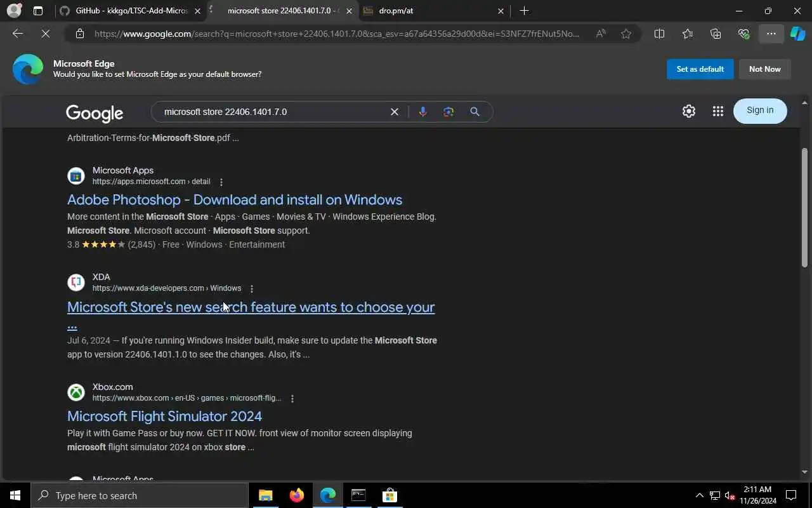Click the Xbox.com site favicon
The height and width of the screenshot is (508, 812).
76,392
